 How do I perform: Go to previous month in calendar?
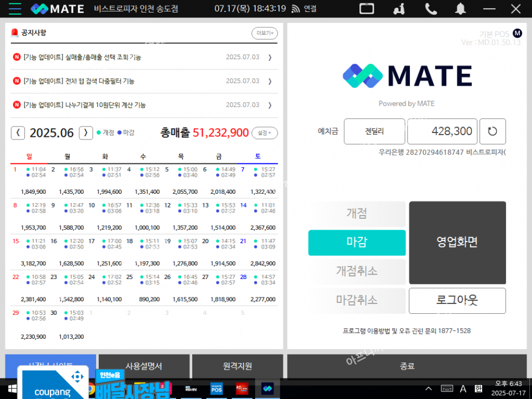click(x=18, y=133)
